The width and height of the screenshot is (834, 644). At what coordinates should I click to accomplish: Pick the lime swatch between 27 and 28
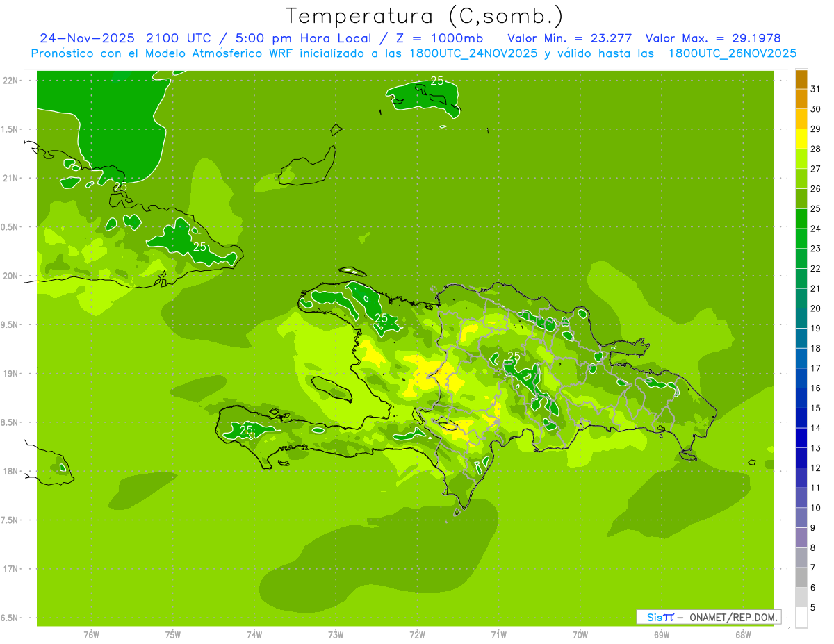pos(801,159)
